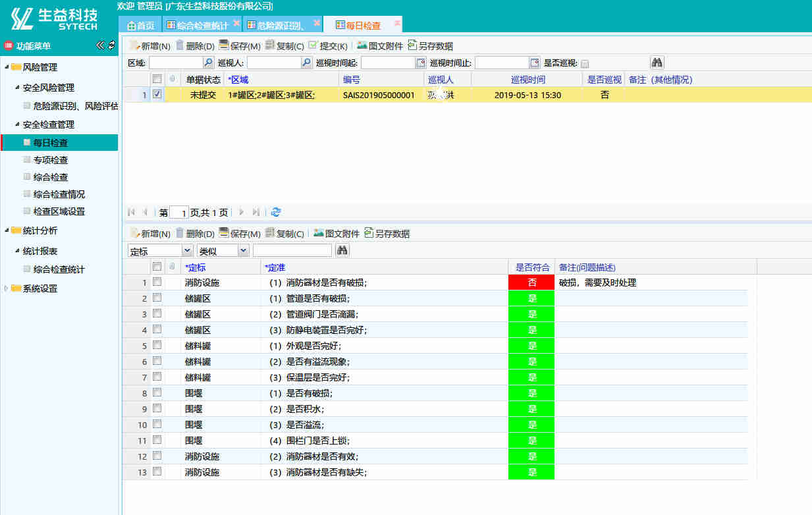Check the box for row 1 消防器材是否有破损
Viewport: 812px width, 515px height.
157,282
